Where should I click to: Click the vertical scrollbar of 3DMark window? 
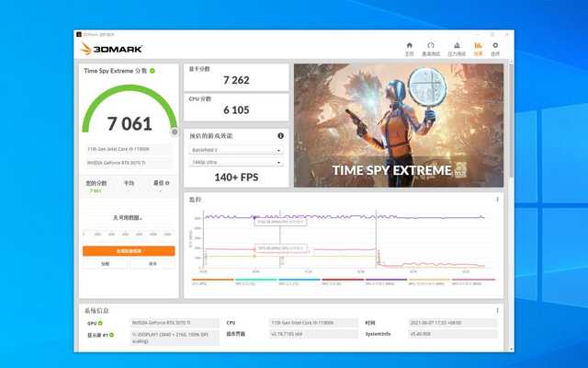510,121
